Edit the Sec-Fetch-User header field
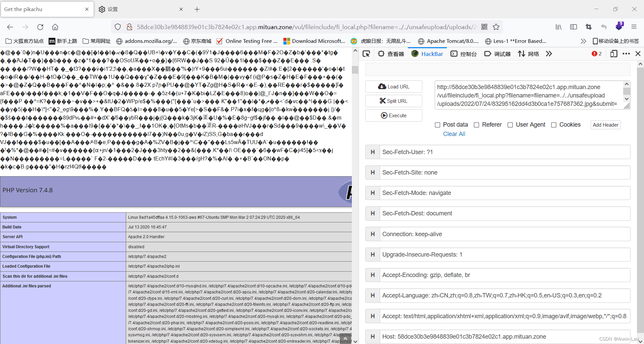The height and width of the screenshot is (344, 644). pyautogui.click(x=505, y=152)
